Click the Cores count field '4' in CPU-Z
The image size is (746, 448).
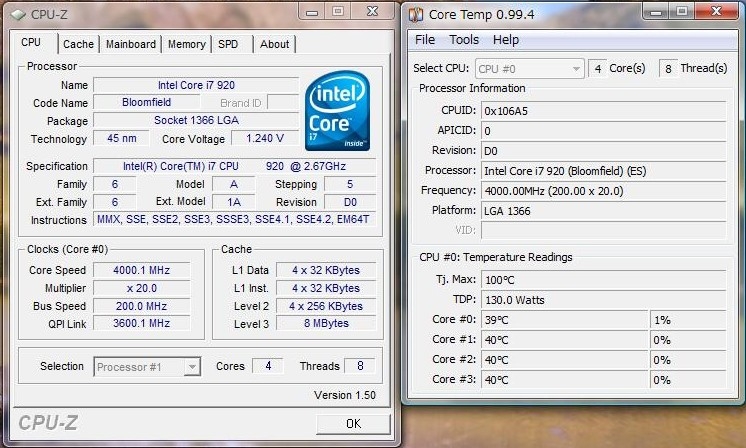click(268, 366)
